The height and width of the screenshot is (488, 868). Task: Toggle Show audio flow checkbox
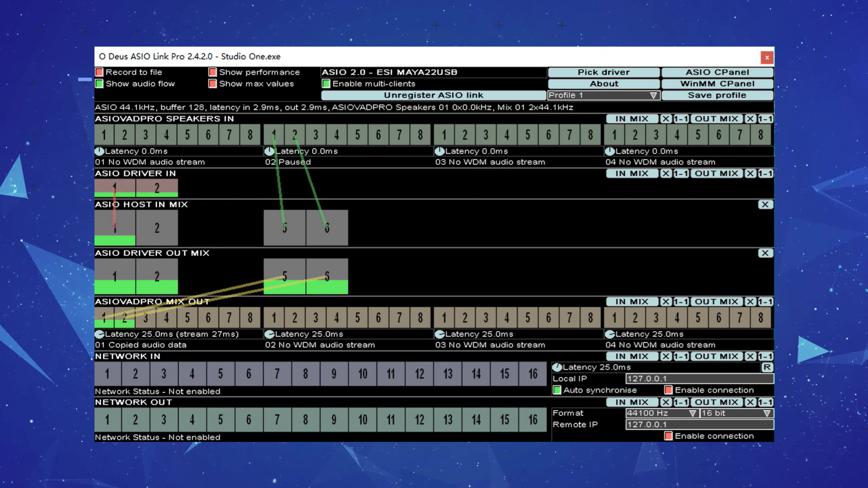click(x=99, y=84)
